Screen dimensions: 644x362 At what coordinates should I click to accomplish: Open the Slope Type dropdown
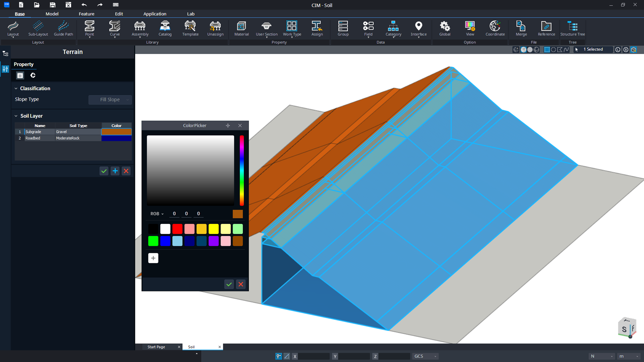point(110,100)
